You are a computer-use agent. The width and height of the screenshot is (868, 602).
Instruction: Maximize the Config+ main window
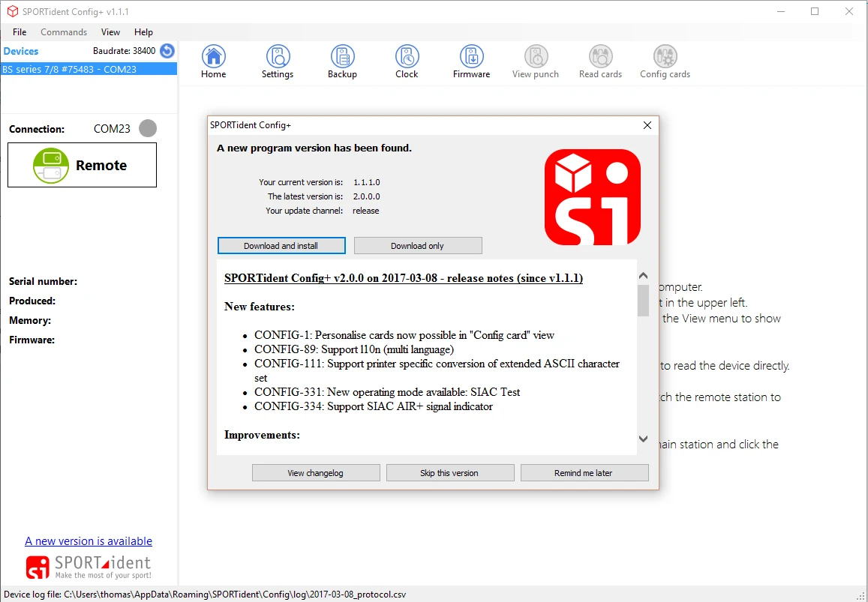(815, 11)
